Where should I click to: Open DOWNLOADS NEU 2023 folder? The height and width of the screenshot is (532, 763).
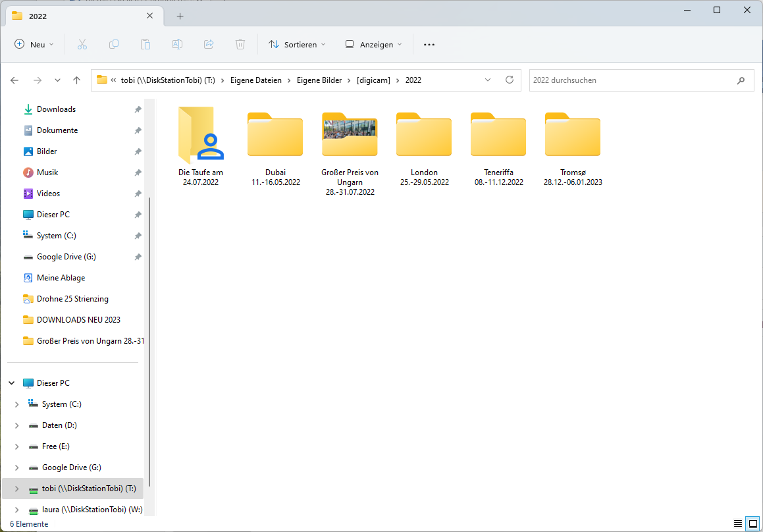(78, 320)
